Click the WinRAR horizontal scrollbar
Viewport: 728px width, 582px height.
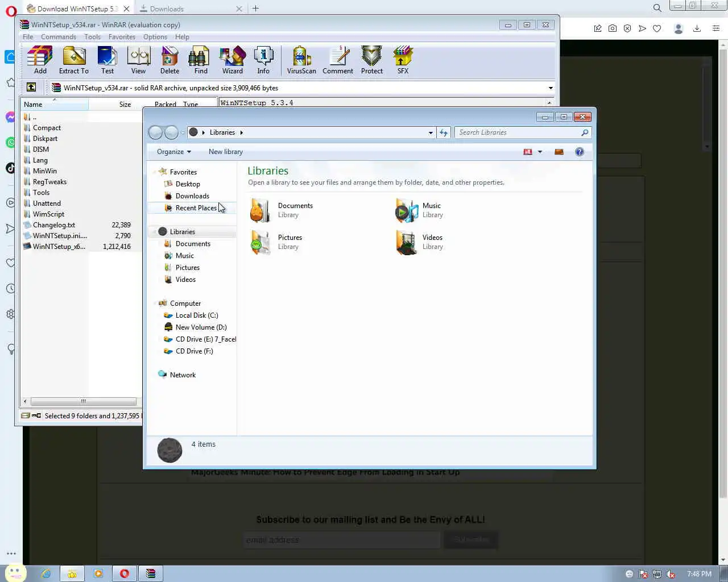83,401
